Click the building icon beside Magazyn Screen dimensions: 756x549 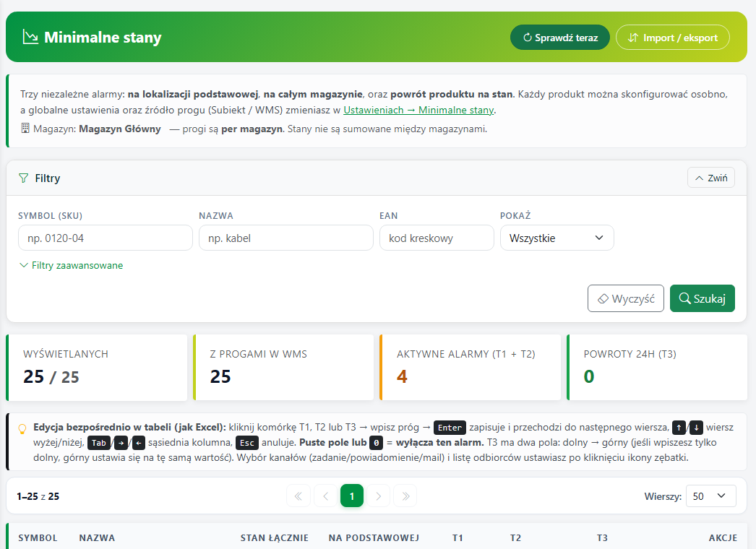[25, 128]
